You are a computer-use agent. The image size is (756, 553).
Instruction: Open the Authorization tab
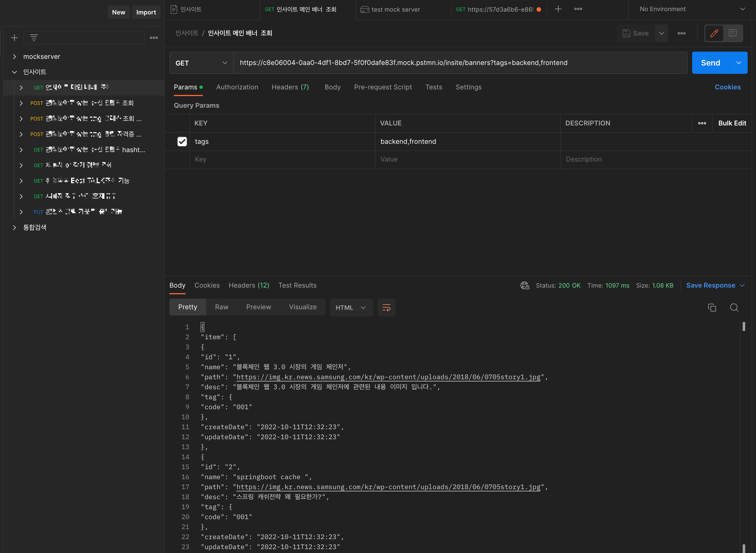pos(237,87)
